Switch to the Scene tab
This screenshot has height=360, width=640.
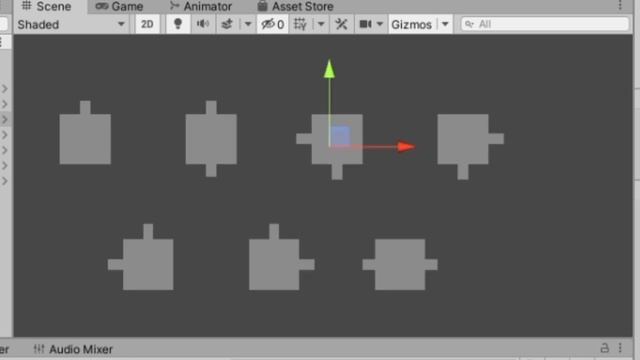(46, 6)
